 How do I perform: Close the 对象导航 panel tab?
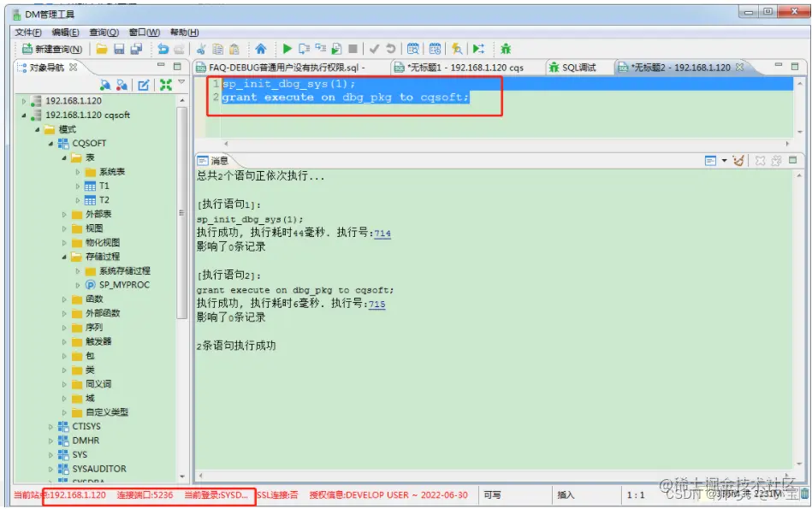pos(73,68)
